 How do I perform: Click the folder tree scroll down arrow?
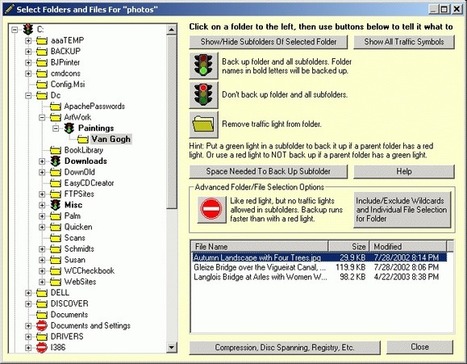click(x=171, y=348)
